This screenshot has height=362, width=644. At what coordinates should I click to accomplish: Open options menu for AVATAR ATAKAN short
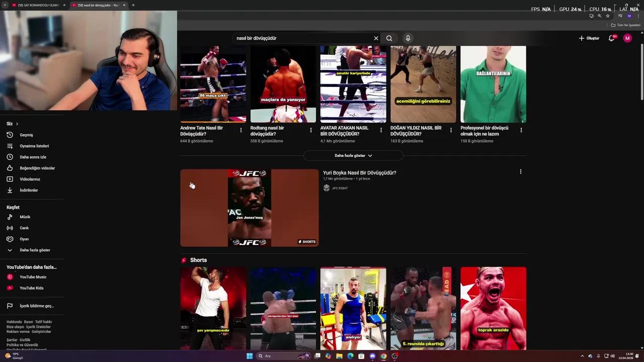[x=381, y=130]
